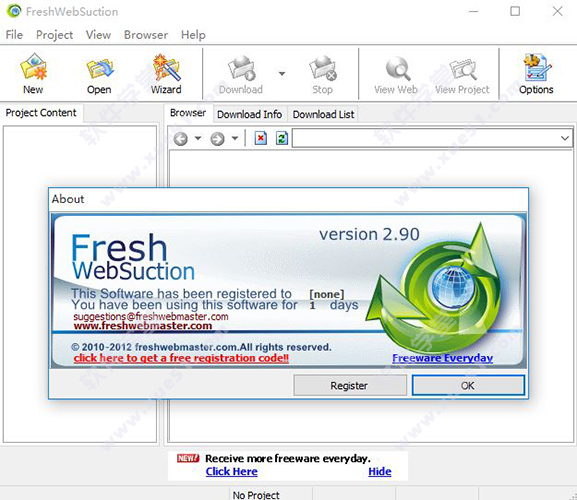577x500 pixels.
Task: Open the Help menu
Action: click(193, 35)
